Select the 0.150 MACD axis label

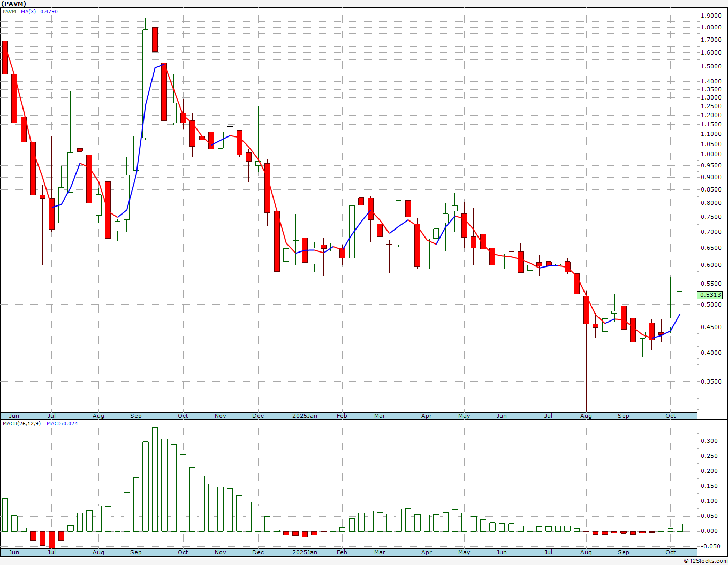(x=710, y=486)
